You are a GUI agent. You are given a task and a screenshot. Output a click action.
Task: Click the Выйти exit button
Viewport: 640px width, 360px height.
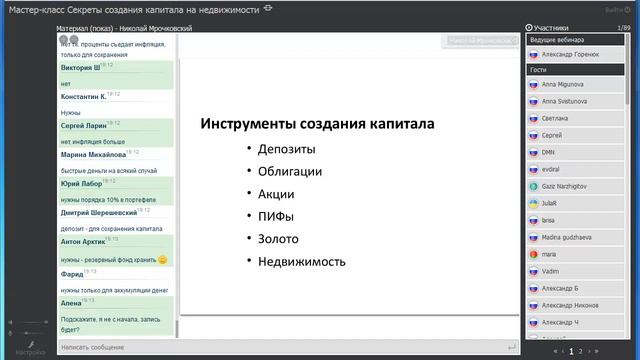click(618, 10)
